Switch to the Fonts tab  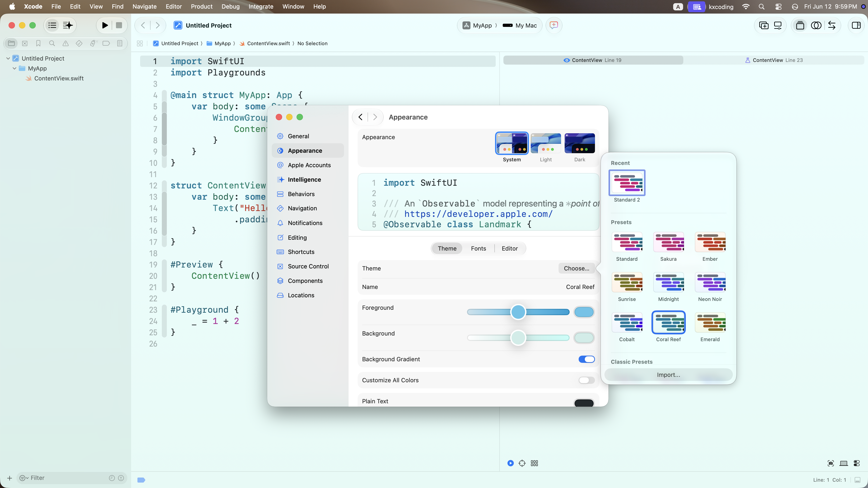[478, 249]
